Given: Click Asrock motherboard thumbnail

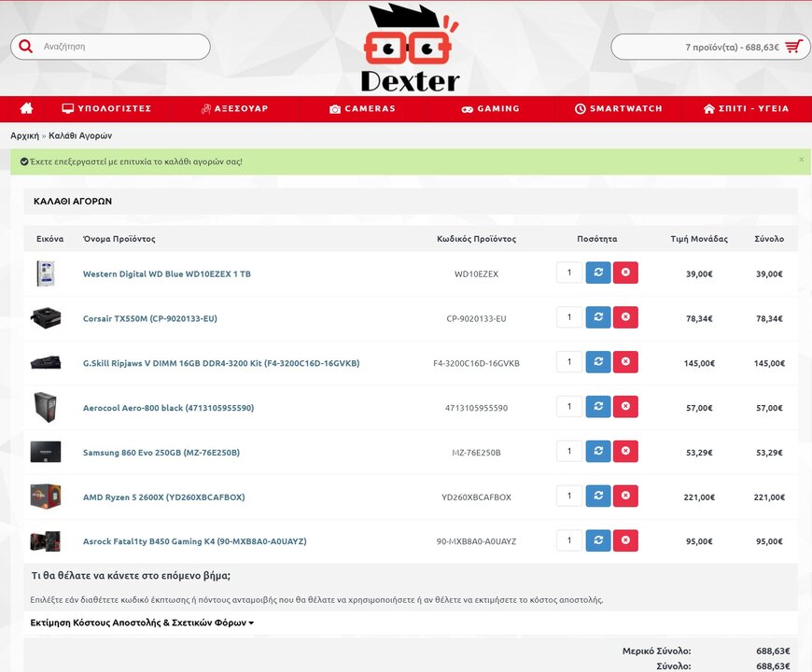Looking at the screenshot, I should click(x=46, y=541).
